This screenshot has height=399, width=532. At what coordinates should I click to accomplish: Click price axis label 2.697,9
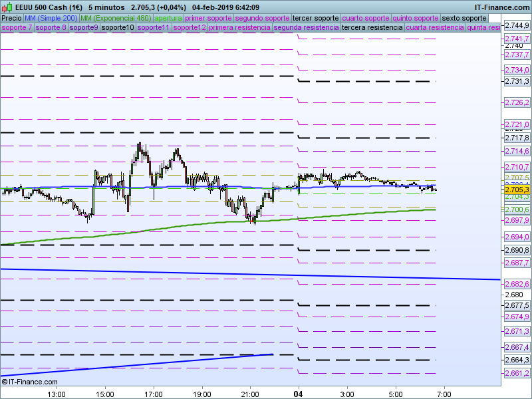[517, 220]
